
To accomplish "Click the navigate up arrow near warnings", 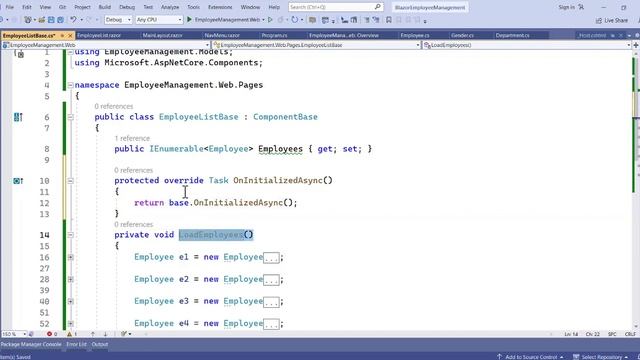I will [93, 334].
